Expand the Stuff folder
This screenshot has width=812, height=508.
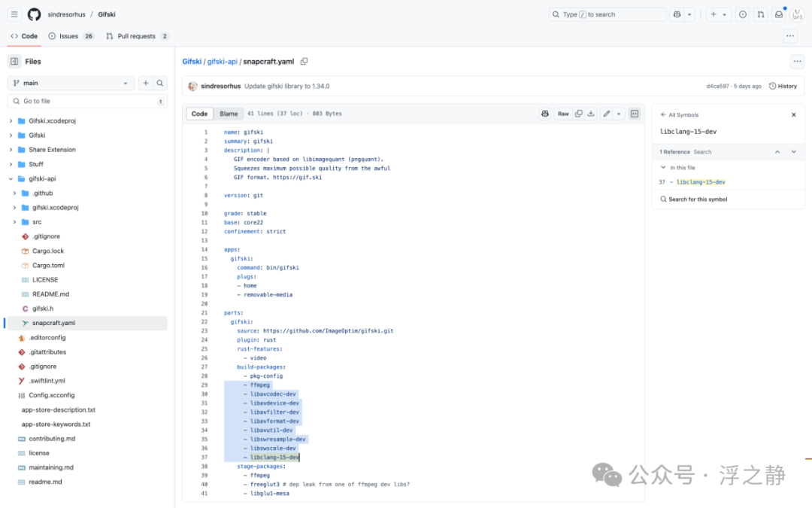(11, 164)
